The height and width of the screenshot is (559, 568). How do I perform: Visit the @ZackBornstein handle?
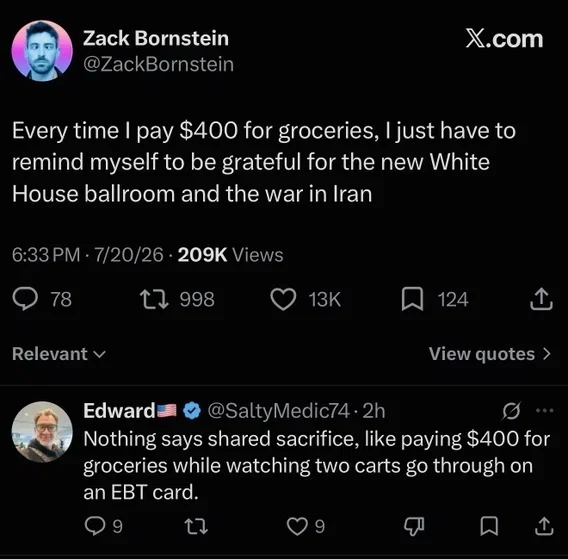158,64
